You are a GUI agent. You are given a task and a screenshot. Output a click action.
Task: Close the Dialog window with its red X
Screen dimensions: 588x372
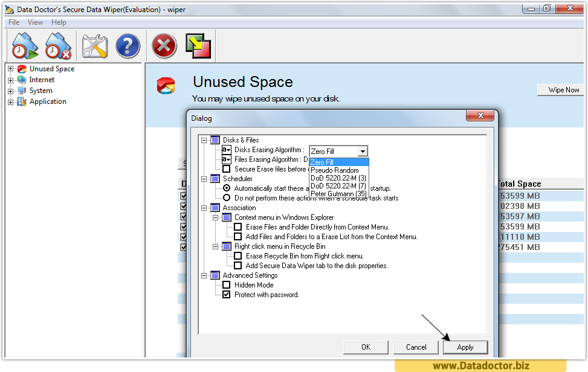point(481,115)
